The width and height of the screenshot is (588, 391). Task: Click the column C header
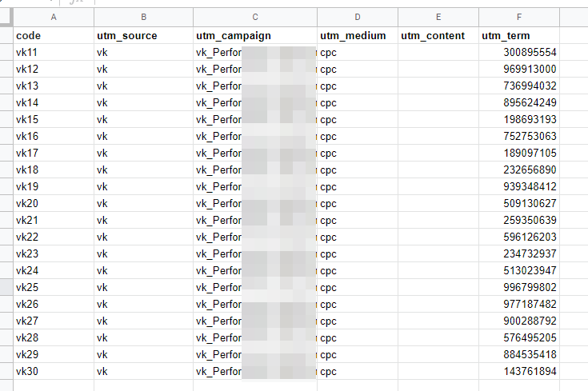(254, 17)
